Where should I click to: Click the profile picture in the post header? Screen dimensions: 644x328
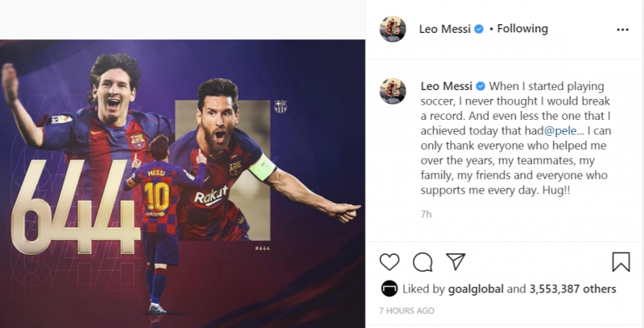tap(393, 29)
